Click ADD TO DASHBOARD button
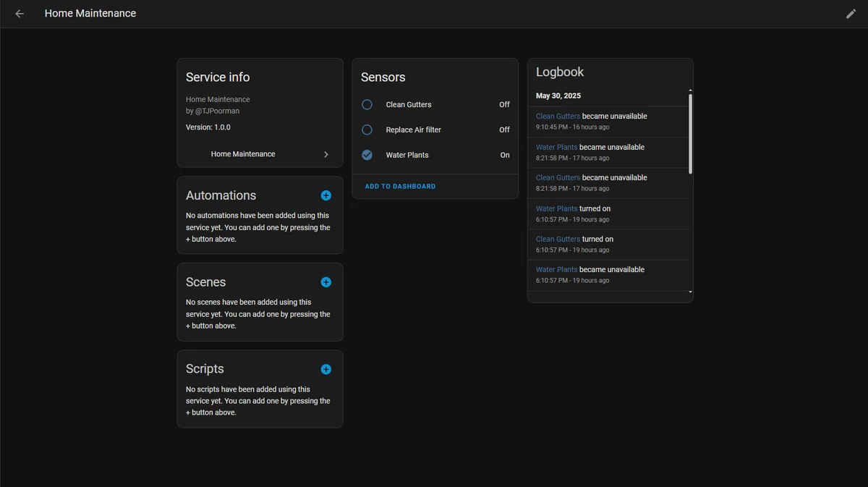The image size is (868, 487). (x=400, y=187)
